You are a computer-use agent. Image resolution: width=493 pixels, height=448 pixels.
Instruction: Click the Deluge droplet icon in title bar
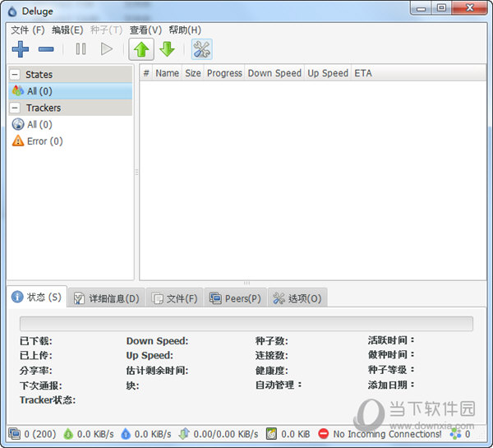(x=12, y=12)
